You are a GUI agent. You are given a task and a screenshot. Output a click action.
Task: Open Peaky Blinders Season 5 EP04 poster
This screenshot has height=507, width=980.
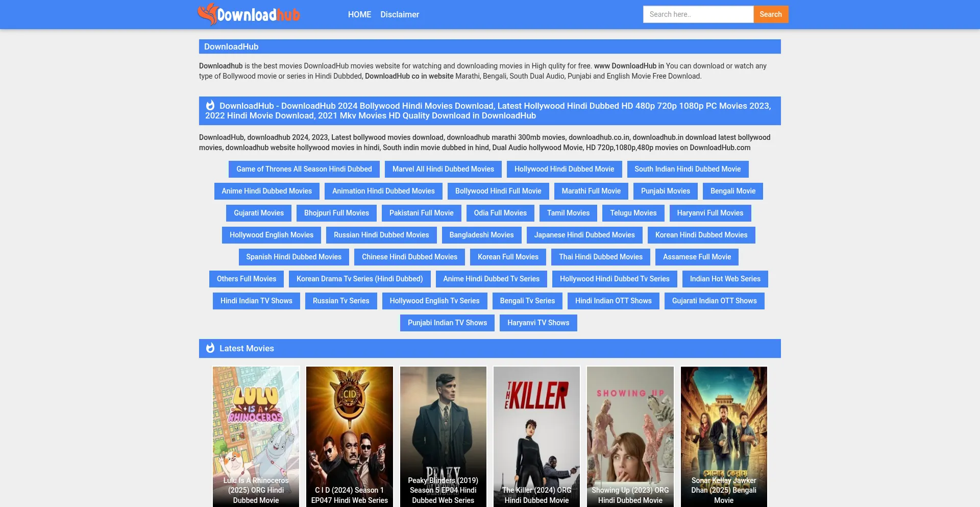click(x=443, y=437)
